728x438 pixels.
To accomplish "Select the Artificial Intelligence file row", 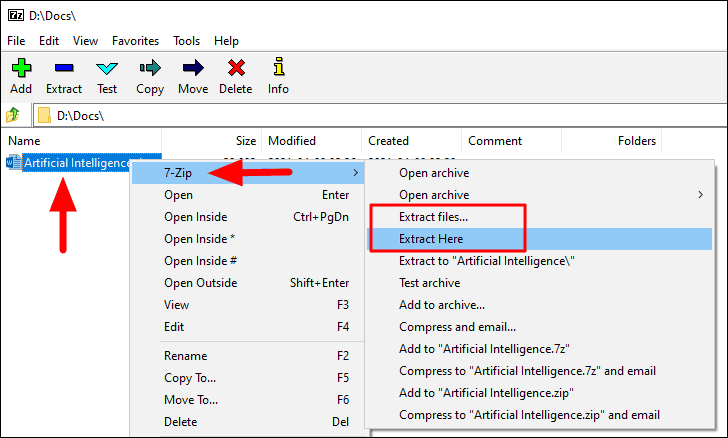I will (84, 163).
